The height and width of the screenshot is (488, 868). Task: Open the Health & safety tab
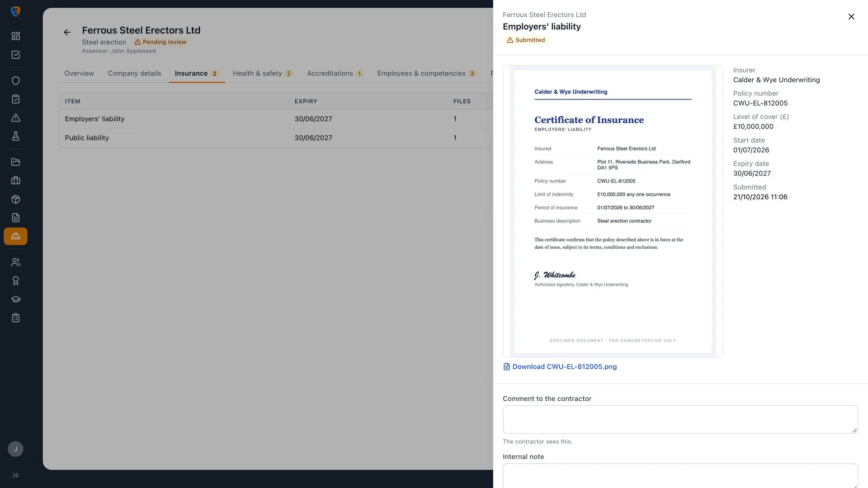coord(263,73)
